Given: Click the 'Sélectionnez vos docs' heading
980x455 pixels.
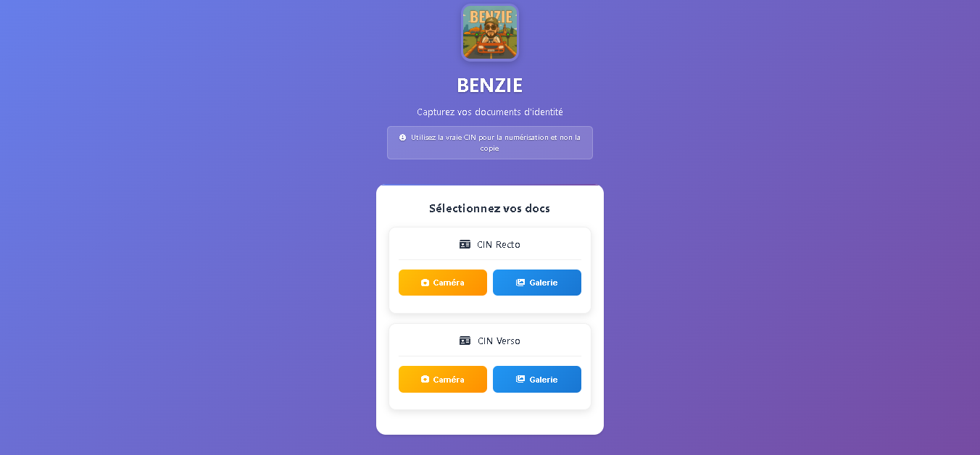Looking at the screenshot, I should coord(490,209).
